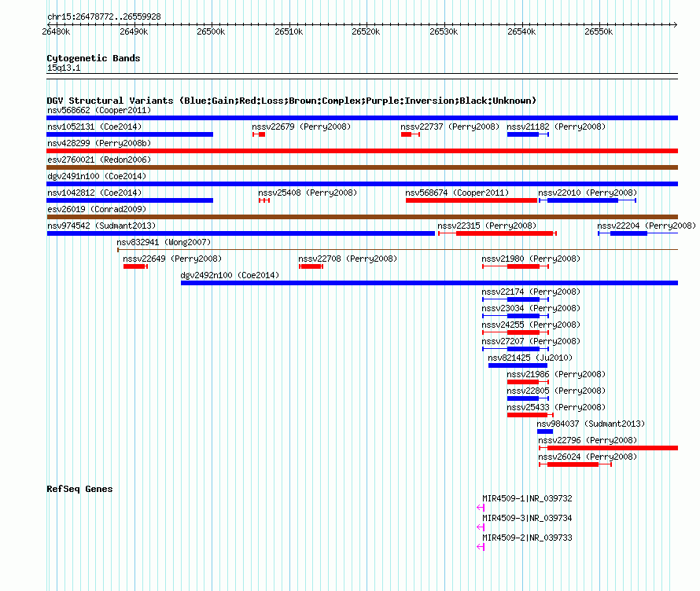700x591 pixels.
Task: Click the nsv568662 (Cooper2011) variant label
Action: 99,110
